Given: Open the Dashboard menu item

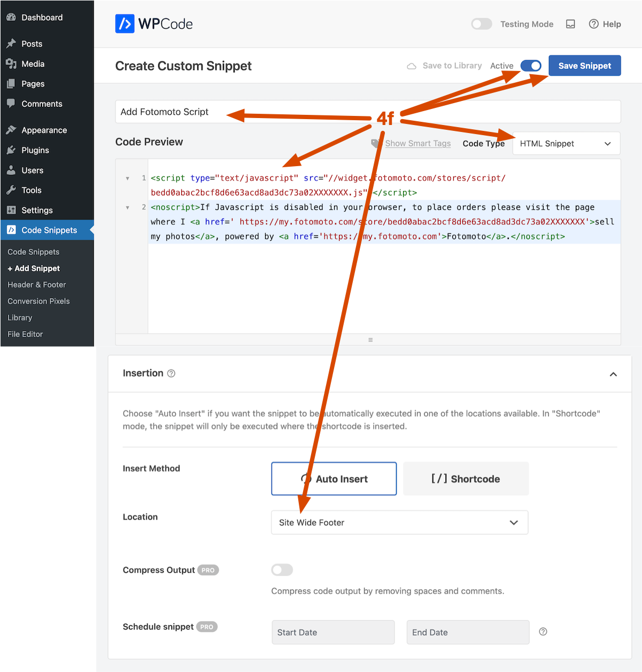Looking at the screenshot, I should pyautogui.click(x=47, y=17).
